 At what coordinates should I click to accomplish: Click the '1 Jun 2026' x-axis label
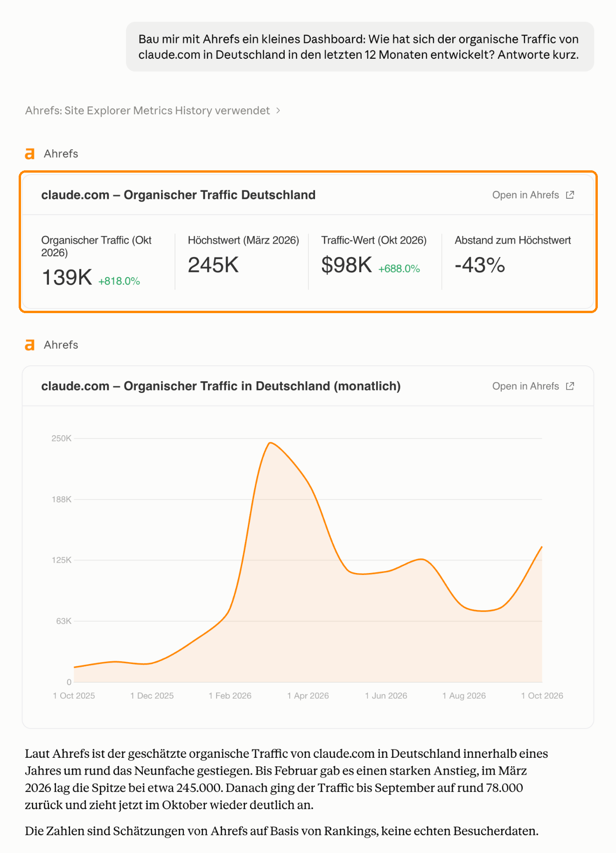[386, 696]
